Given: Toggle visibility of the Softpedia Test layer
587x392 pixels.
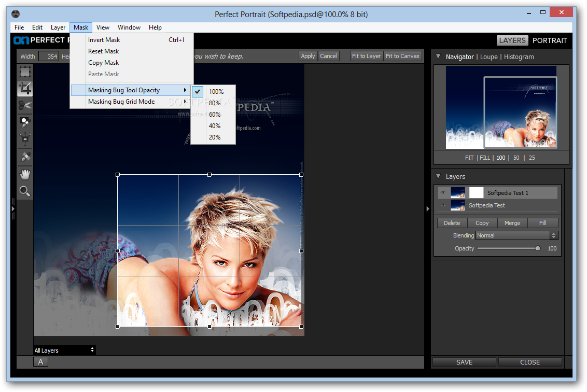Looking at the screenshot, I should point(443,205).
